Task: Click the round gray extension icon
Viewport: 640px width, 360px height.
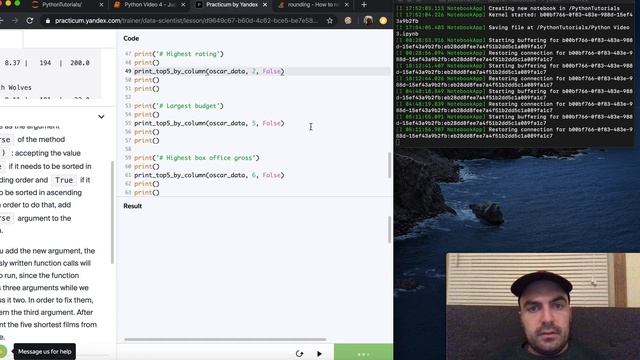Action: (348, 20)
